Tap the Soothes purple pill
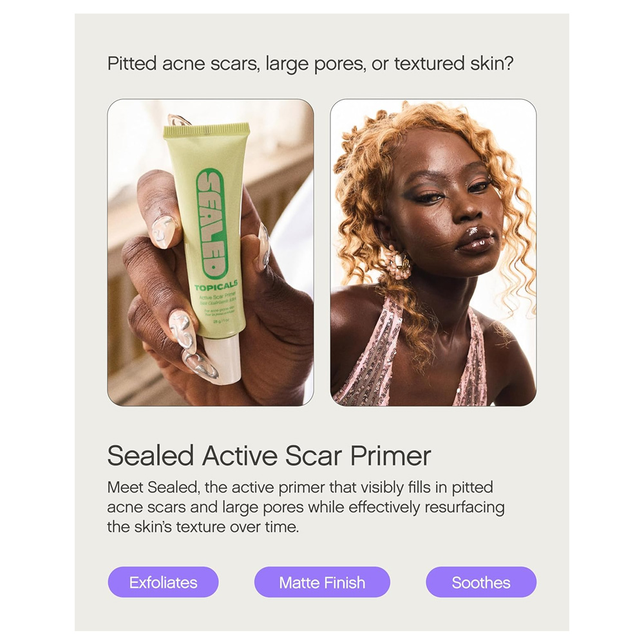644x644 pixels. tap(481, 582)
